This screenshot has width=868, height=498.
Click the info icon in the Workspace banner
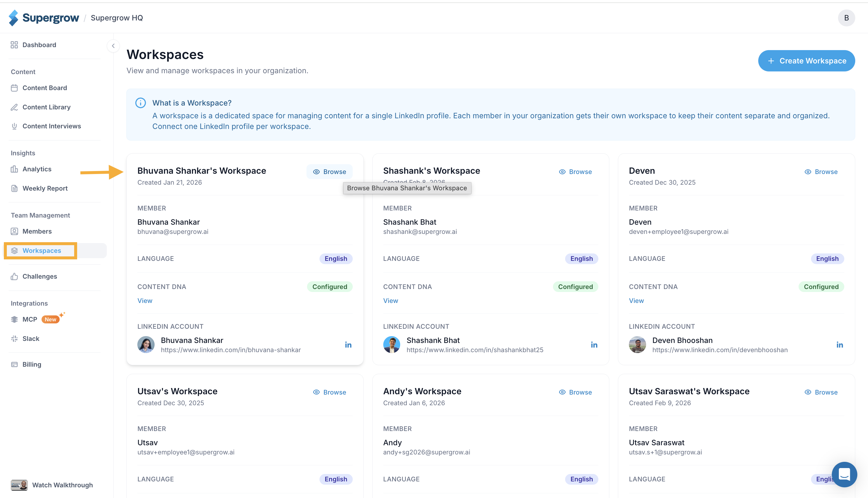tap(140, 103)
